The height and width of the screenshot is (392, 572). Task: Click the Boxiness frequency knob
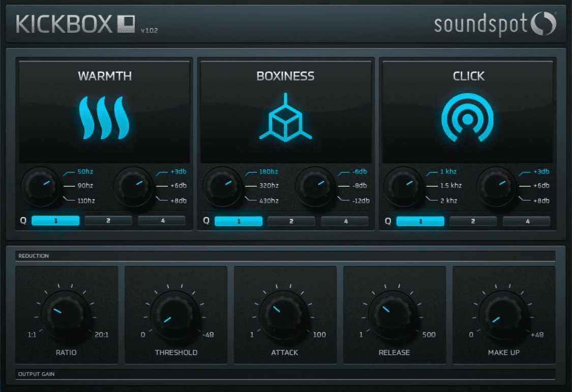(x=222, y=187)
